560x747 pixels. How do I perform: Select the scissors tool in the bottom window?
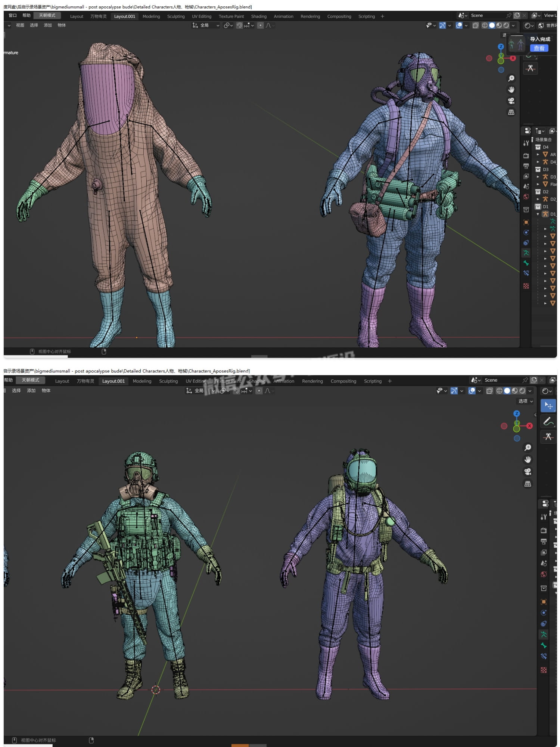[548, 437]
